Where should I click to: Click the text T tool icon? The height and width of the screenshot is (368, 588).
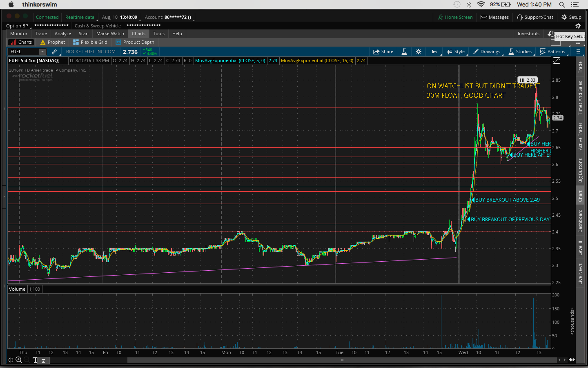point(35,360)
